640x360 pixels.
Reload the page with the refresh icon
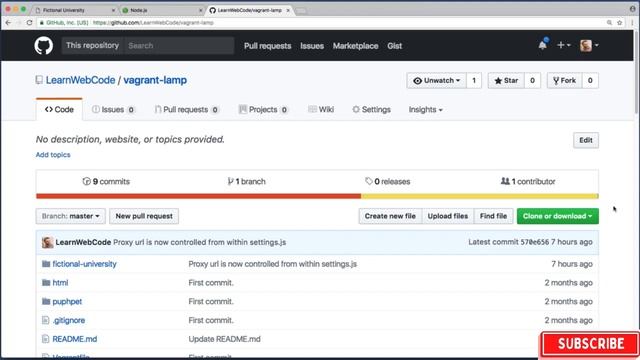pos(29,22)
